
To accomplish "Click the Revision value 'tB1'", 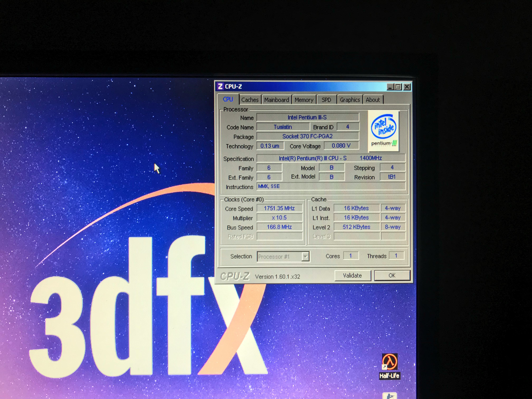I will click(392, 177).
